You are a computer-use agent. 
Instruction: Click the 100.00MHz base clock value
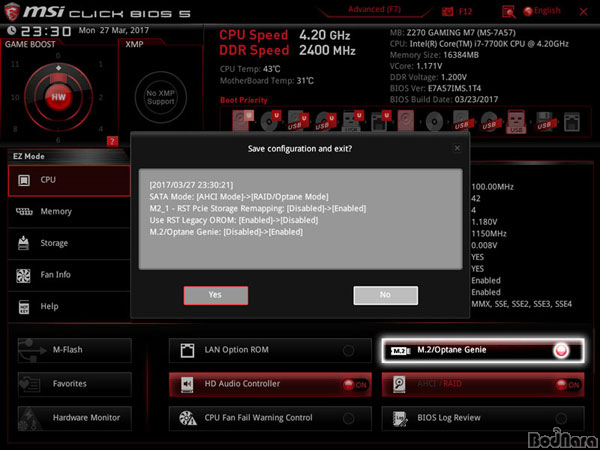click(492, 187)
